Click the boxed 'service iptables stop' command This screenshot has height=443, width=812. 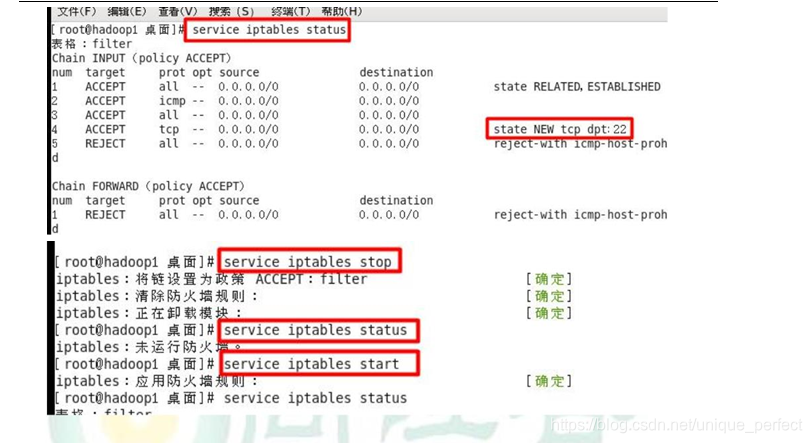[308, 262]
